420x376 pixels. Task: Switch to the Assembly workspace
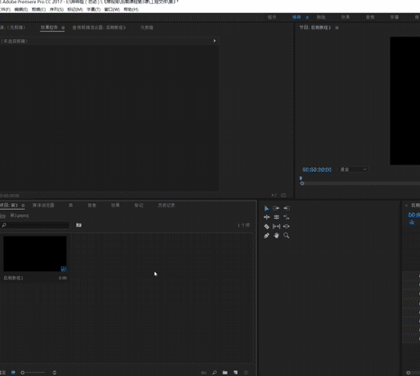coord(272,17)
